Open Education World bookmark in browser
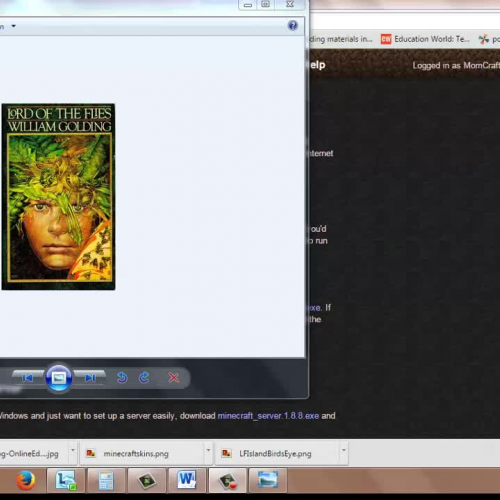This screenshot has width=500, height=500. click(426, 39)
